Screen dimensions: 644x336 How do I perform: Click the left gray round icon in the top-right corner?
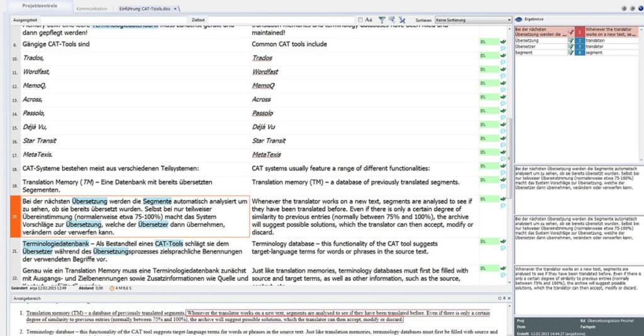pyautogui.click(x=625, y=8)
